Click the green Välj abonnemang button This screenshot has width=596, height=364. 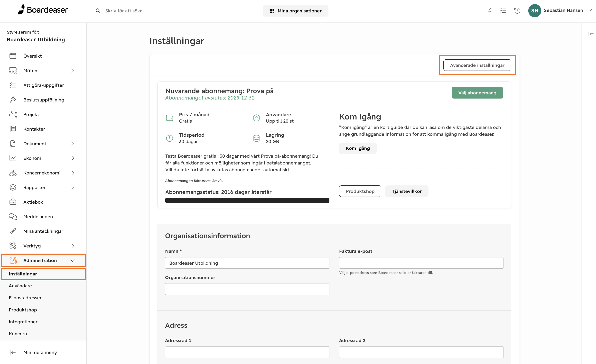coord(477,93)
